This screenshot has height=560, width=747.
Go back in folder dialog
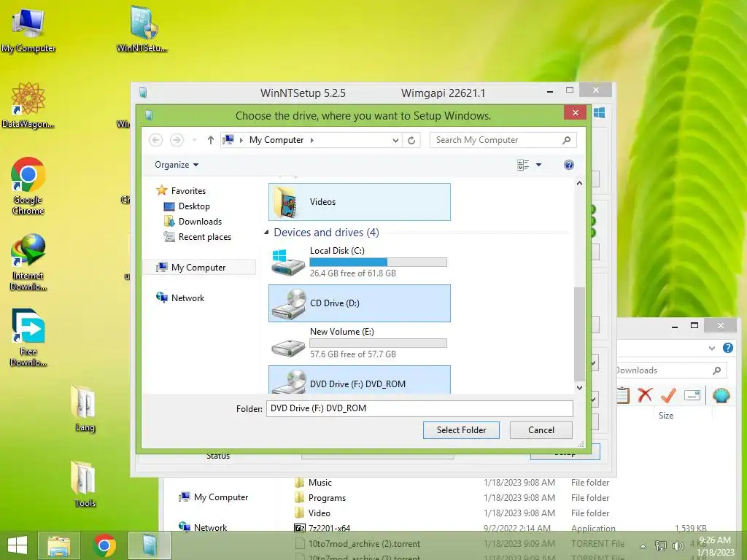[x=156, y=140]
